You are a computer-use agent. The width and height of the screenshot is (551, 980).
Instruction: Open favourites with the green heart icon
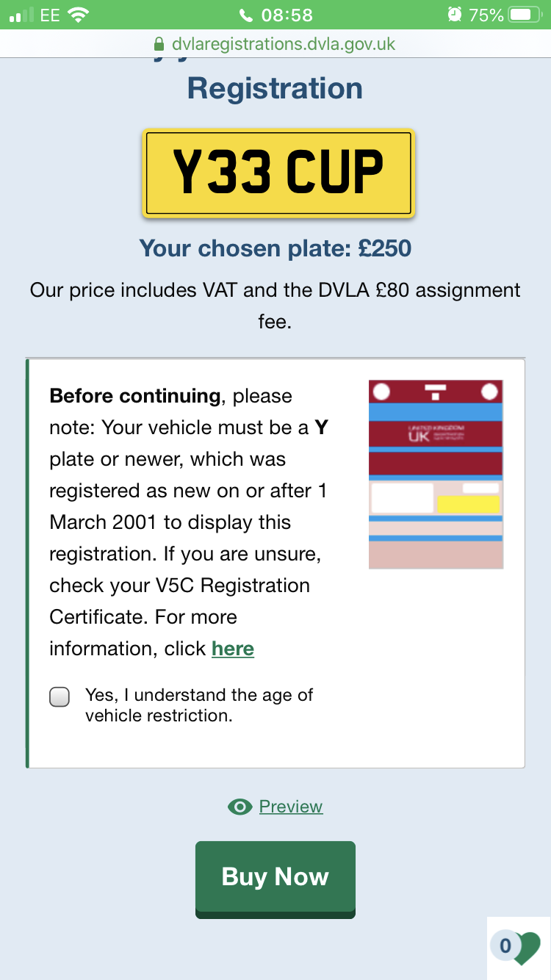[x=526, y=948]
